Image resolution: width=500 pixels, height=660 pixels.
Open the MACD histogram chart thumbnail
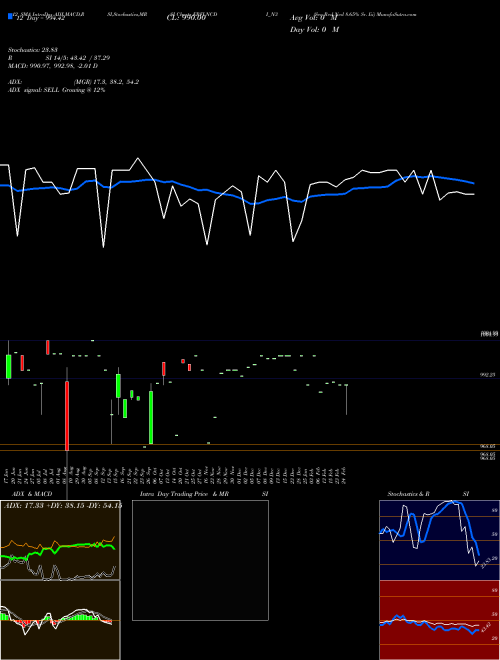[60, 620]
